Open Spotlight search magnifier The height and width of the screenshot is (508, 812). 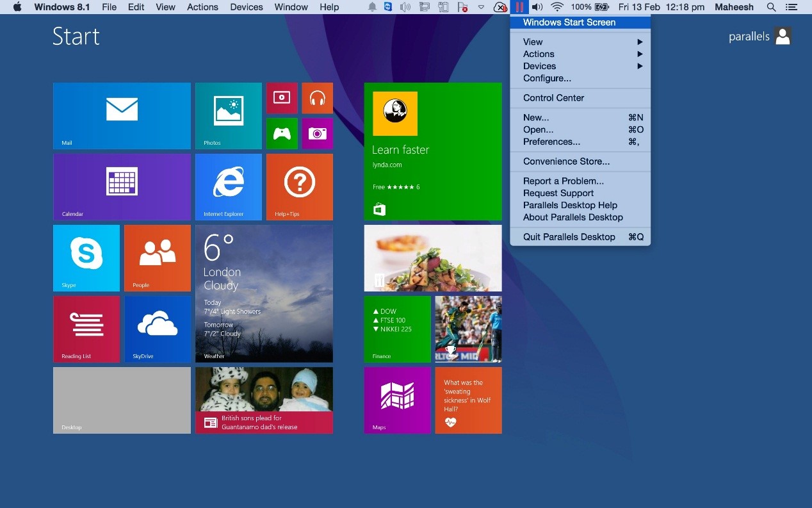point(772,7)
